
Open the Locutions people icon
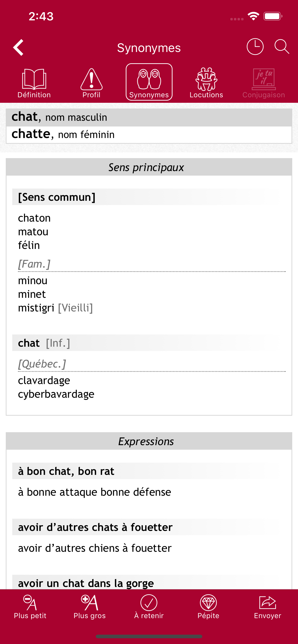coord(206,81)
